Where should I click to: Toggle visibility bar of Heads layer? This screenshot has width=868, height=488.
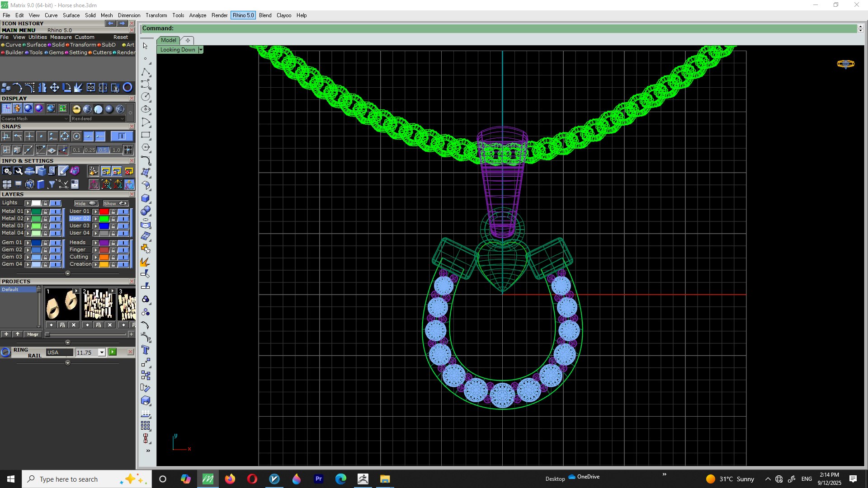[123, 243]
